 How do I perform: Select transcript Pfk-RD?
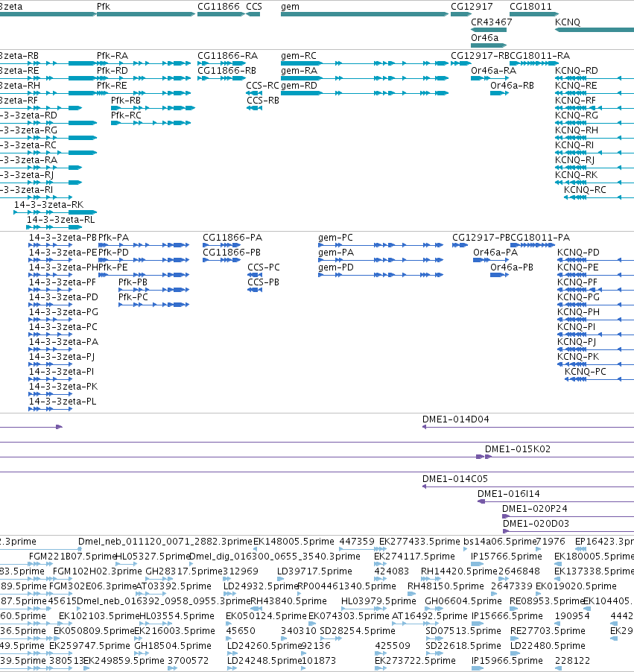pos(112,70)
